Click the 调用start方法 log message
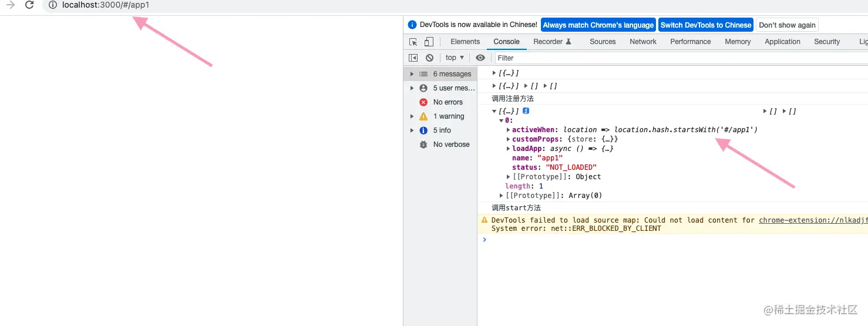868x326 pixels. [516, 208]
